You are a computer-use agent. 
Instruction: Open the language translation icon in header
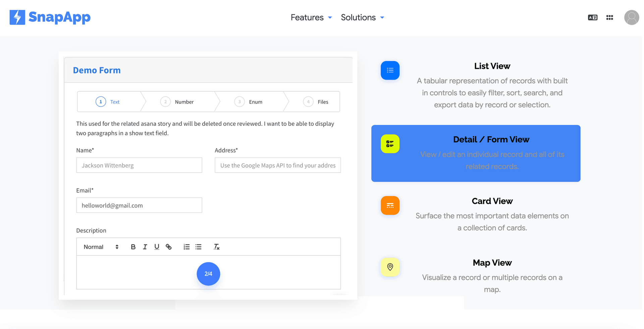coord(593,17)
